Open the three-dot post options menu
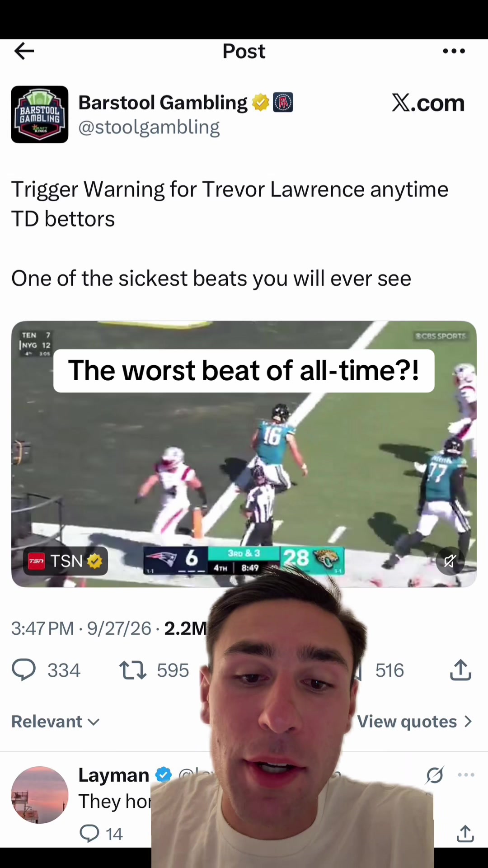Image resolution: width=488 pixels, height=868 pixels. 454,51
